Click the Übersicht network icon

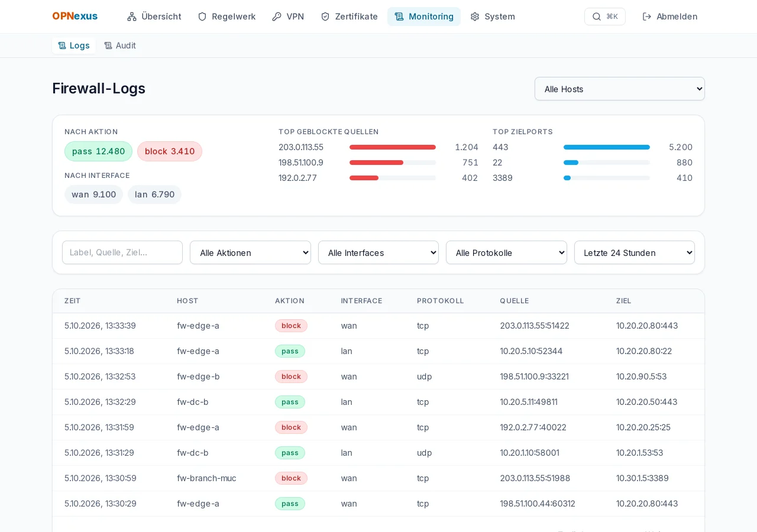[x=132, y=17]
